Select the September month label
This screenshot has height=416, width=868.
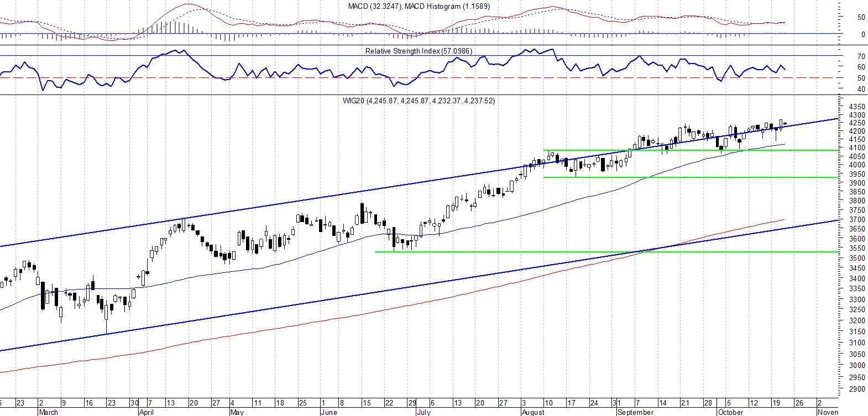(x=635, y=412)
